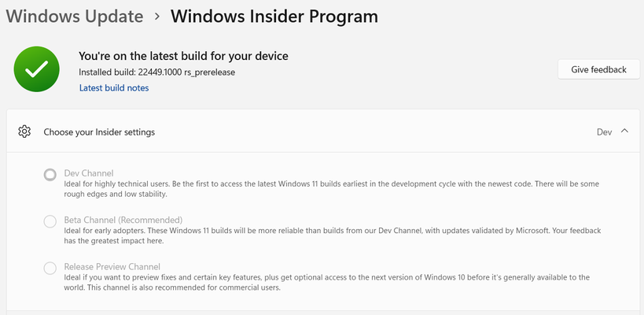Click the Beta Channel early adopters description
Image resolution: width=644 pixels, height=315 pixels.
pos(333,235)
